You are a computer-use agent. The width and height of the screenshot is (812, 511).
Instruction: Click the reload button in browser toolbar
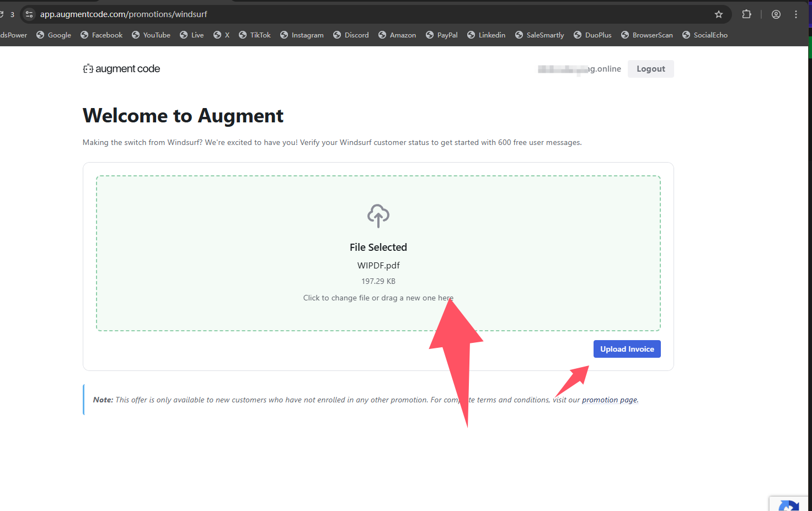(x=2, y=14)
